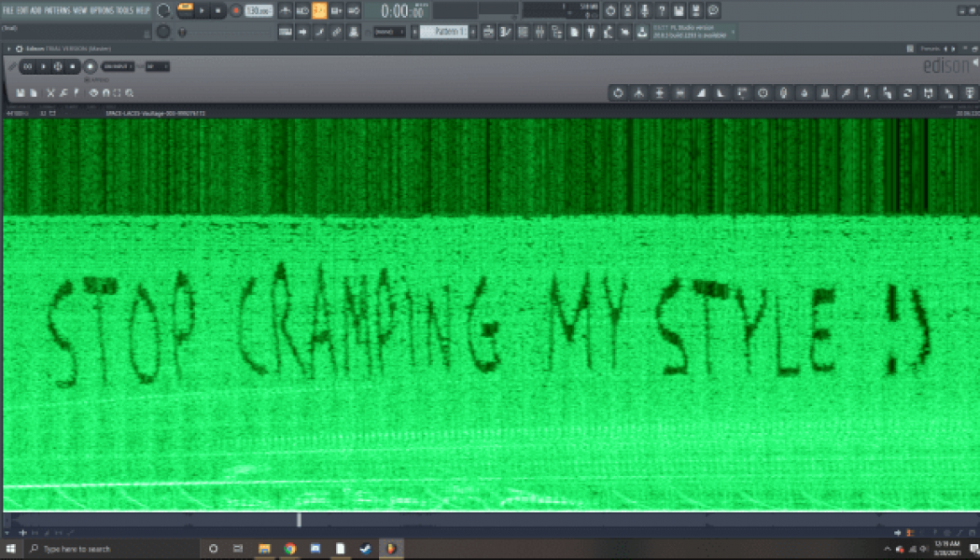Expand Edison's On Input record mode dropdown
980x560 pixels.
point(118,66)
